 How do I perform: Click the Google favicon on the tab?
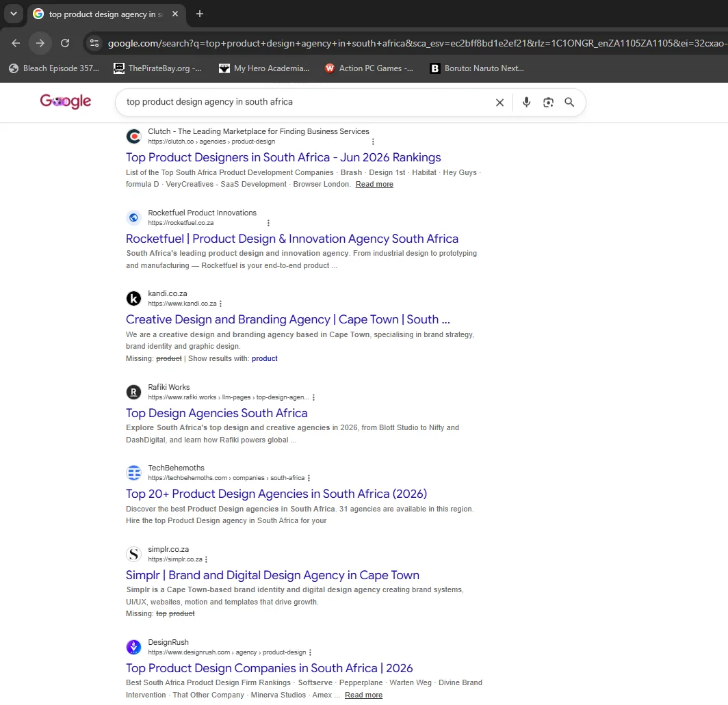(38, 14)
